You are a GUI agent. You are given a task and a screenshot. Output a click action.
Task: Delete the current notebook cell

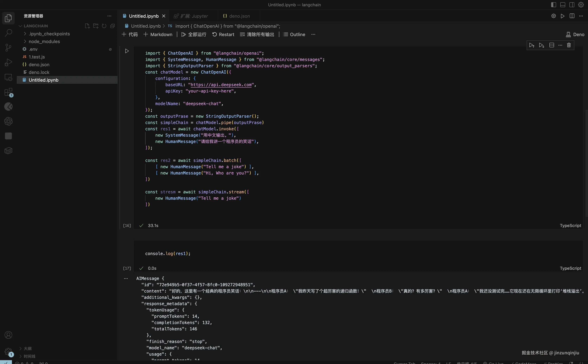pyautogui.click(x=569, y=45)
